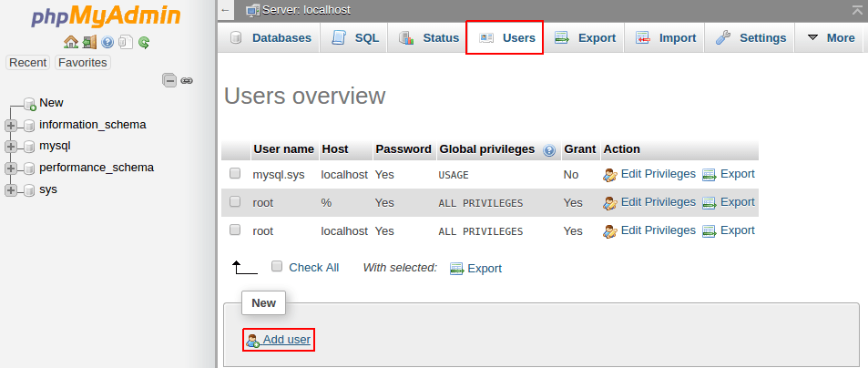The width and height of the screenshot is (868, 368).
Task: Switch to the SQL tab
Action: 354,38
